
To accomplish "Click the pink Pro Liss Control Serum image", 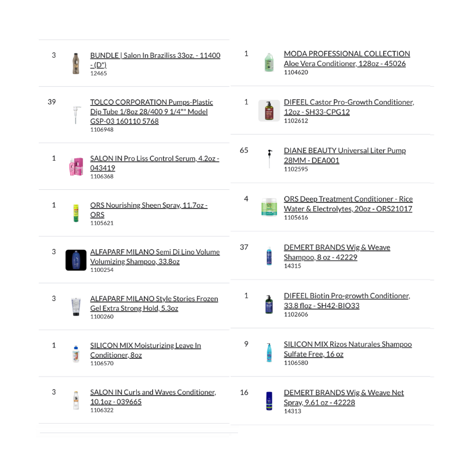I will pyautogui.click(x=76, y=167).
